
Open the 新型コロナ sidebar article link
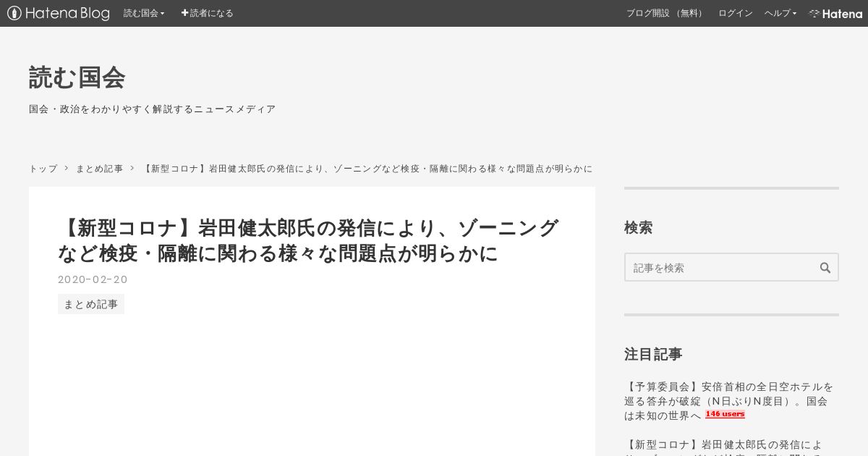click(x=723, y=447)
